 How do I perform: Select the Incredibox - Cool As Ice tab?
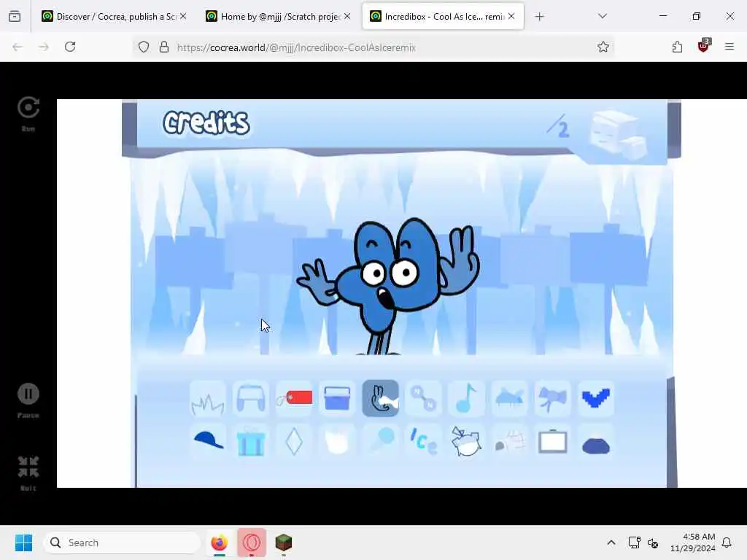[443, 17]
